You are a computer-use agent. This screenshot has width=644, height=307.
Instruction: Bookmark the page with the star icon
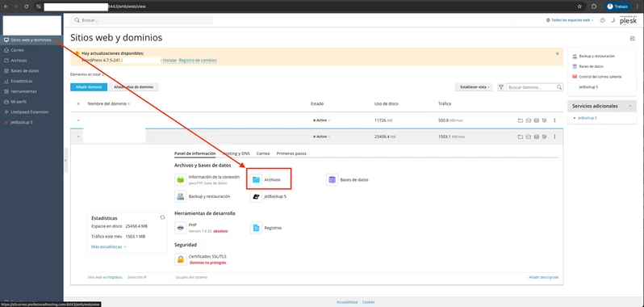(579, 6)
